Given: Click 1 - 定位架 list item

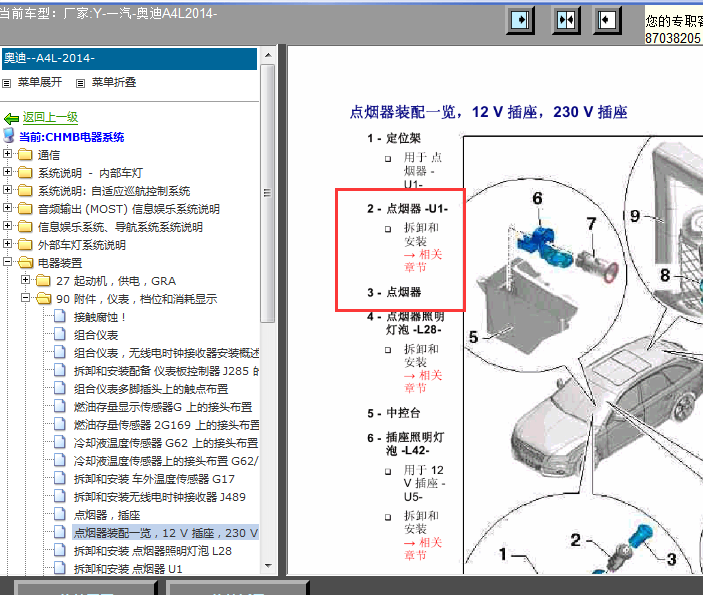Looking at the screenshot, I should click(394, 138).
